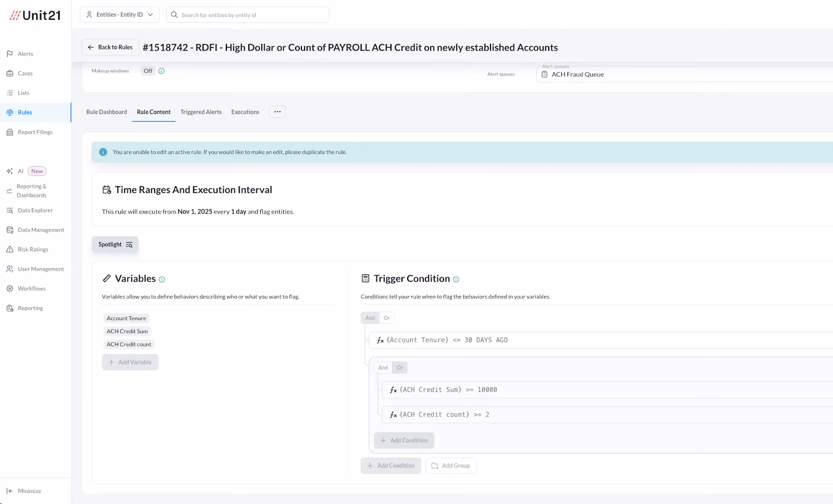
Task: Click the Spotlight button
Action: coord(115,245)
